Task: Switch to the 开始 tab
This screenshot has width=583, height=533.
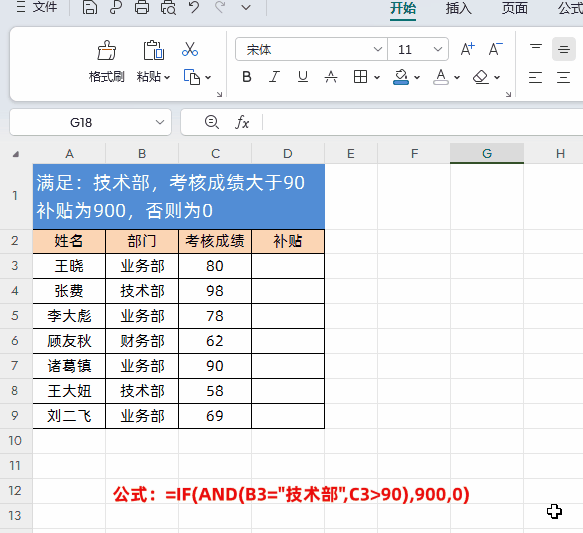Action: point(403,8)
